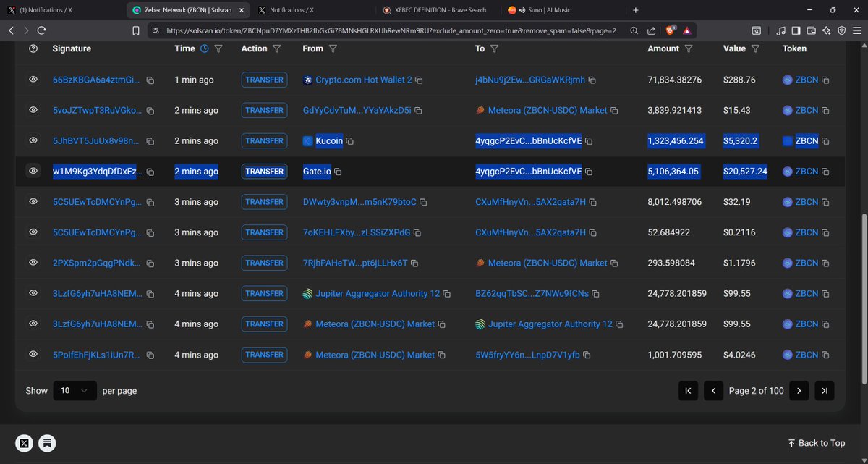The image size is (868, 464).
Task: Open To column filter
Action: click(x=494, y=48)
